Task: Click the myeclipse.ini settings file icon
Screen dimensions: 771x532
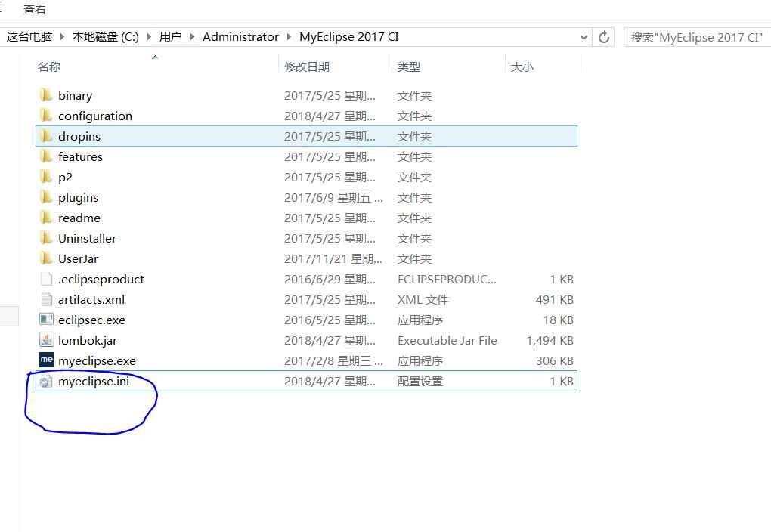Action: (x=45, y=381)
